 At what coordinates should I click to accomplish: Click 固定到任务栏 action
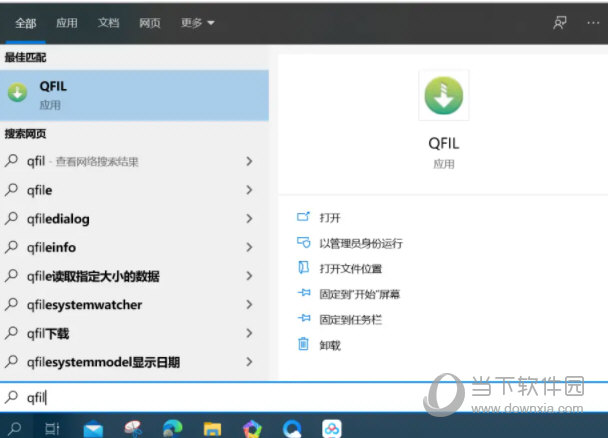(x=351, y=320)
